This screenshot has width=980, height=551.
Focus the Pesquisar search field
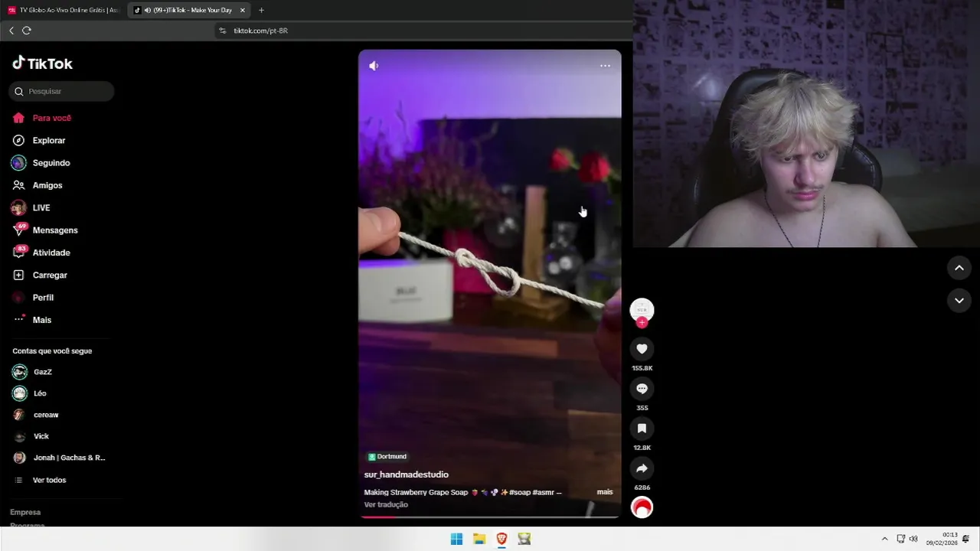click(61, 91)
